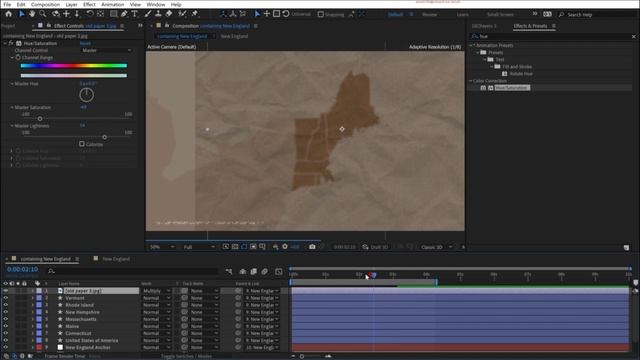Hide the Rhode Island layer
Viewport: 640px width, 360px height.
[6, 305]
